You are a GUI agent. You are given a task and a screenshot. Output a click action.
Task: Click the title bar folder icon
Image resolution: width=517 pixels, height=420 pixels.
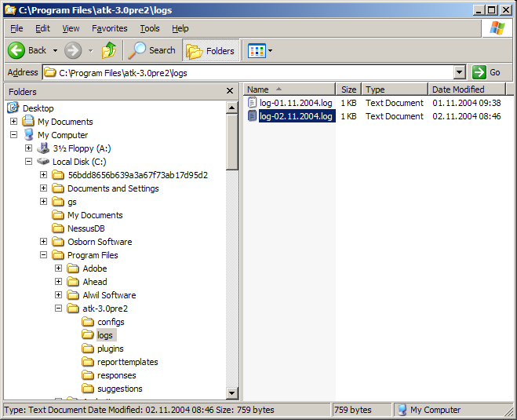tap(10, 10)
